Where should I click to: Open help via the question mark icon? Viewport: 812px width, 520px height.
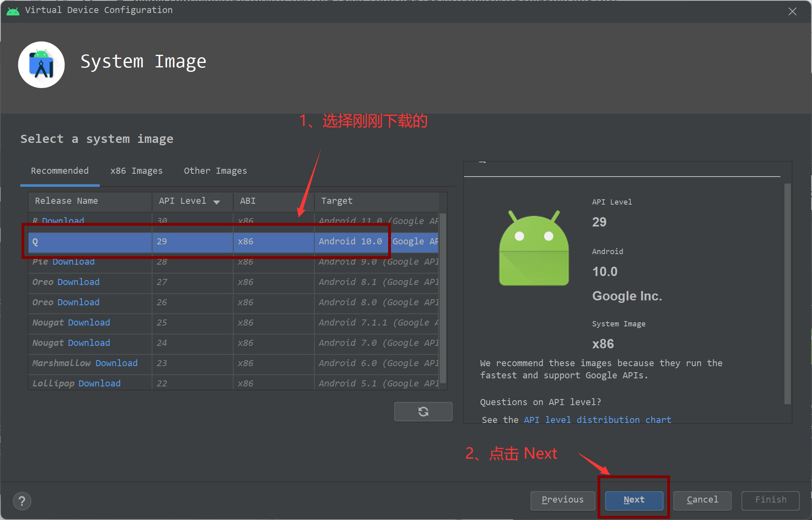point(22,501)
